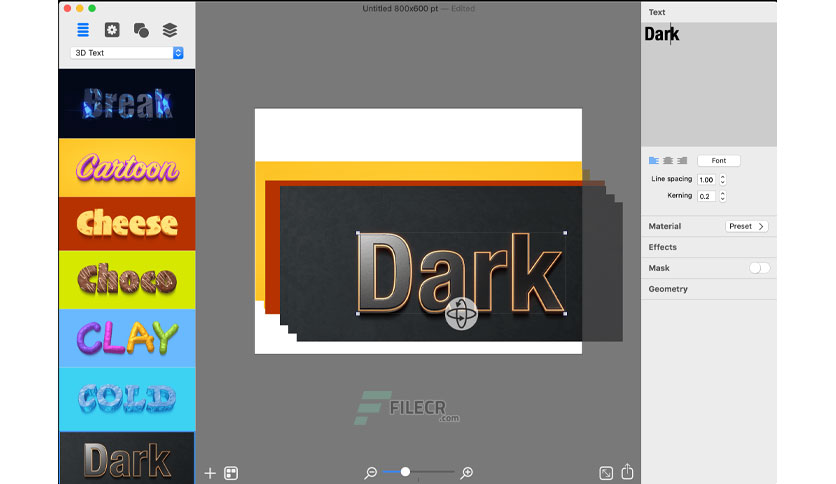Click the zoom out magnifier icon

(371, 472)
